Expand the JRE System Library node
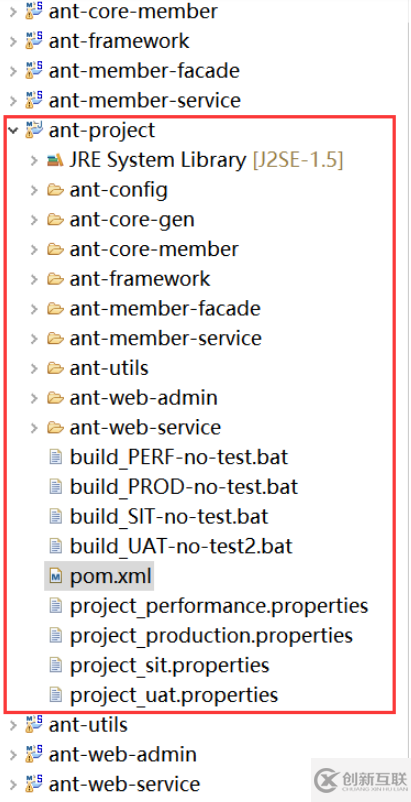Screen dimensions: 411x802 tap(34, 161)
